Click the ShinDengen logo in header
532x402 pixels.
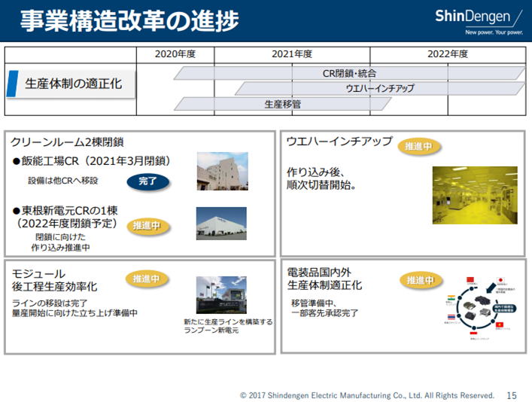coord(479,21)
